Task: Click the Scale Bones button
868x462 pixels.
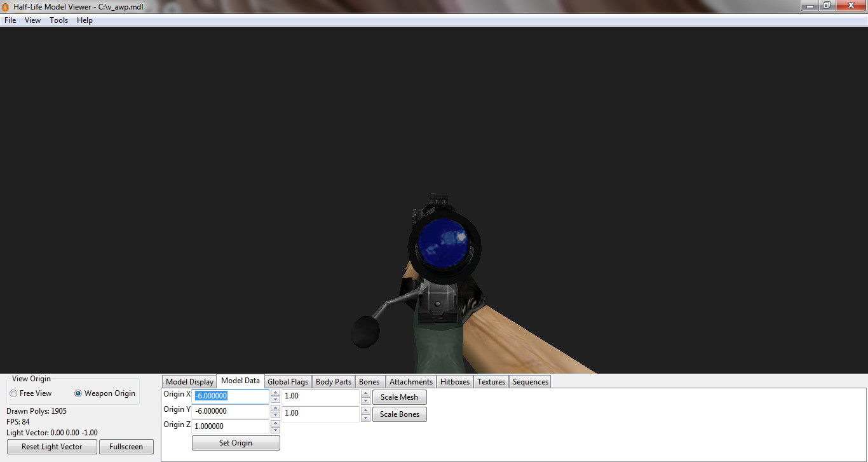Action: tap(400, 414)
